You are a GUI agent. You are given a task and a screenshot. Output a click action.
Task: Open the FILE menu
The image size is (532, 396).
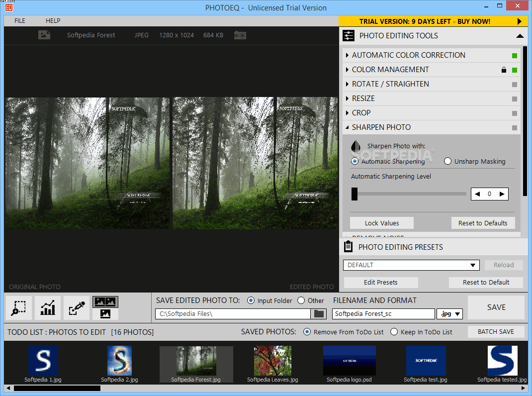coord(20,21)
